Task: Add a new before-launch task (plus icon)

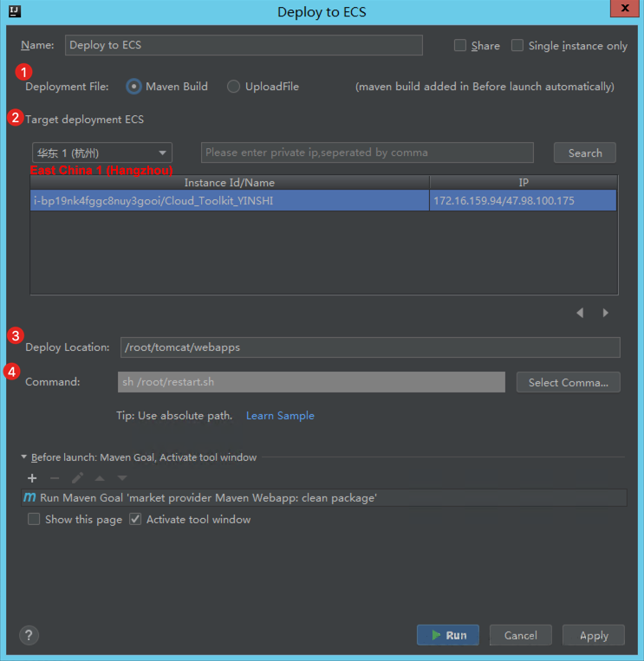Action: [x=32, y=478]
